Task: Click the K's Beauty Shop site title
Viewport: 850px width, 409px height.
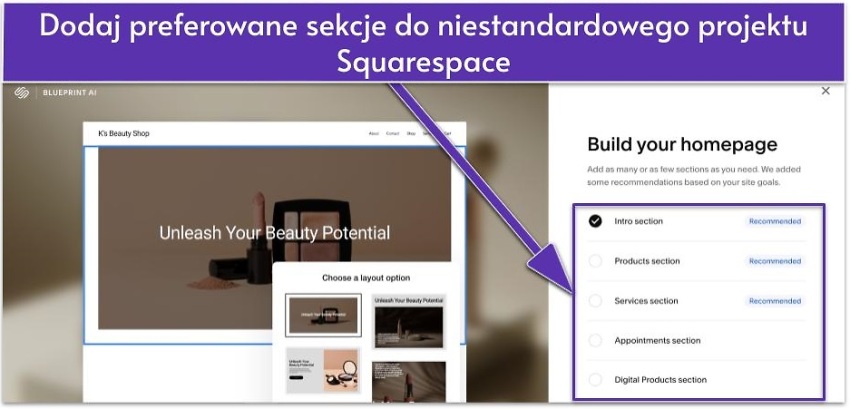Action: click(124, 133)
